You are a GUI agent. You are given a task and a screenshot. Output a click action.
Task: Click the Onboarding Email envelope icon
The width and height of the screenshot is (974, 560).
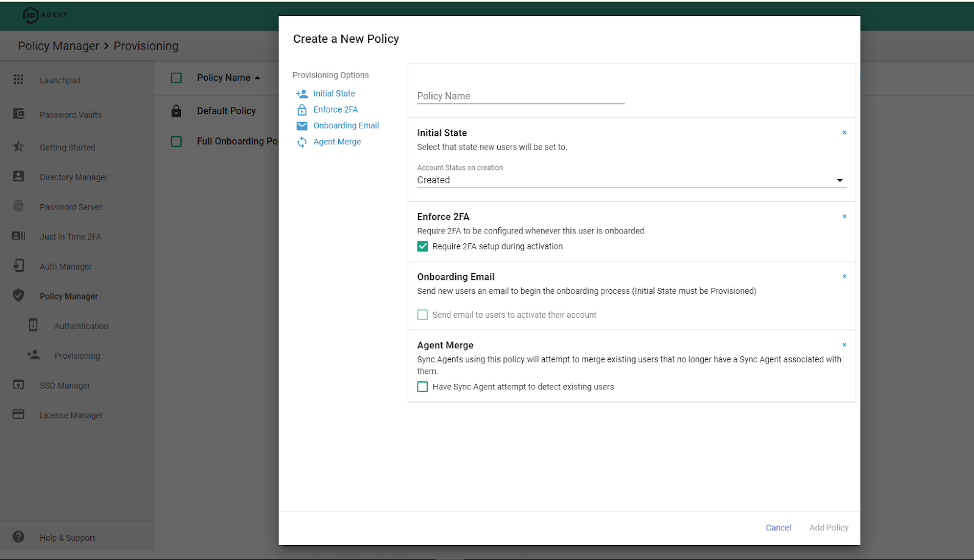tap(302, 126)
